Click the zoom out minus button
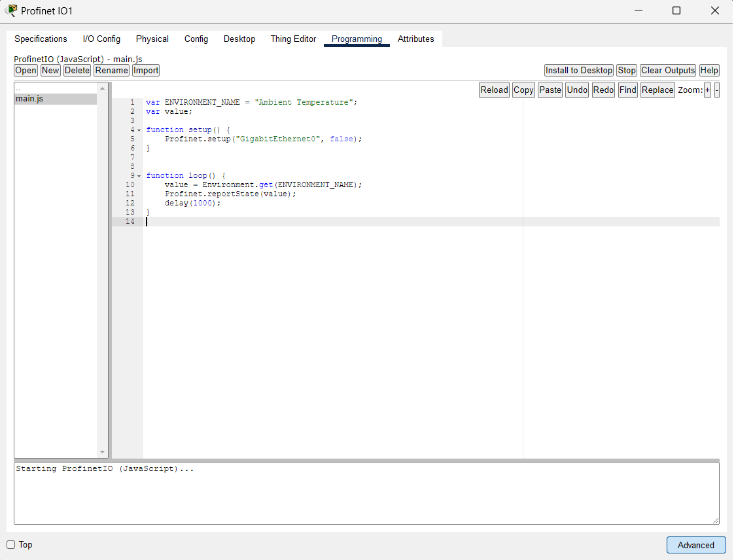The image size is (736, 560). (x=717, y=90)
